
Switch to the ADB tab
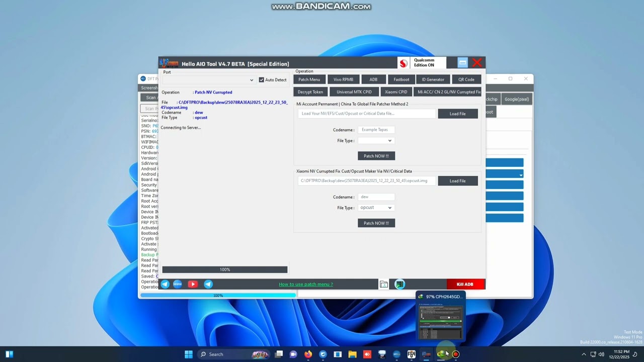point(373,79)
